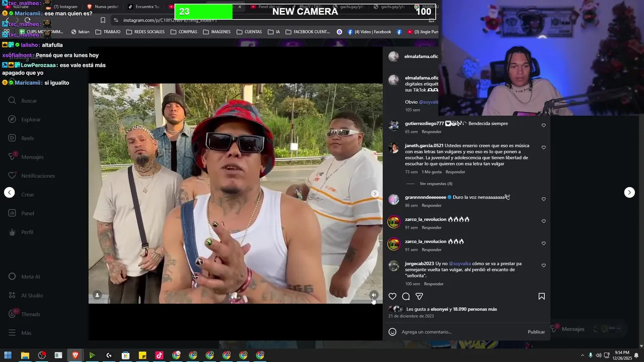The height and width of the screenshot is (362, 644).
Task: Like gutierrezdiego777's comment
Action: coord(543,125)
